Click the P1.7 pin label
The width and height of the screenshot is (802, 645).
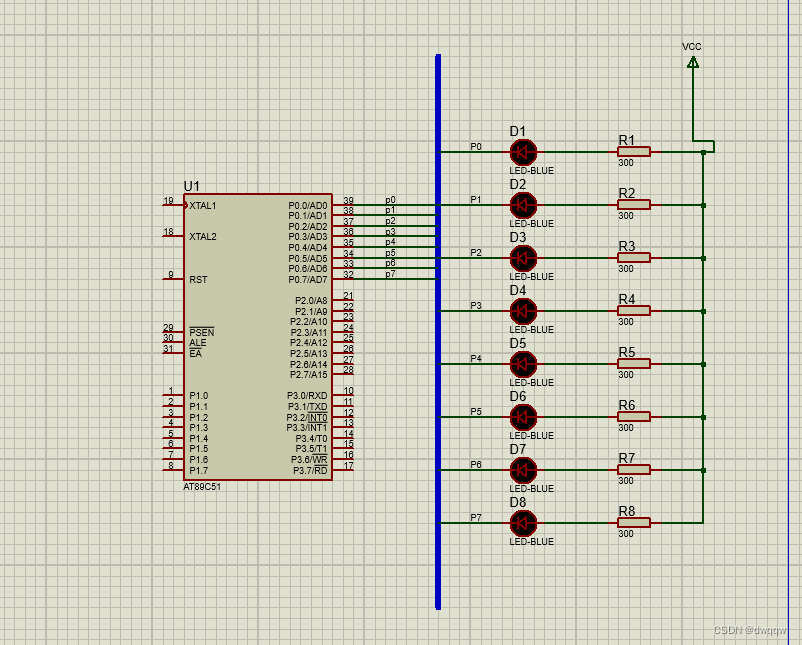pyautogui.click(x=199, y=471)
